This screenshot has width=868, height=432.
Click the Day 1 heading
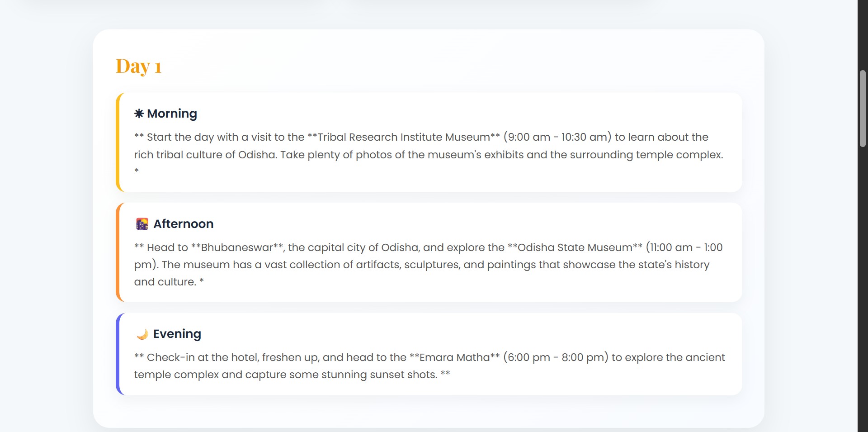pos(138,66)
